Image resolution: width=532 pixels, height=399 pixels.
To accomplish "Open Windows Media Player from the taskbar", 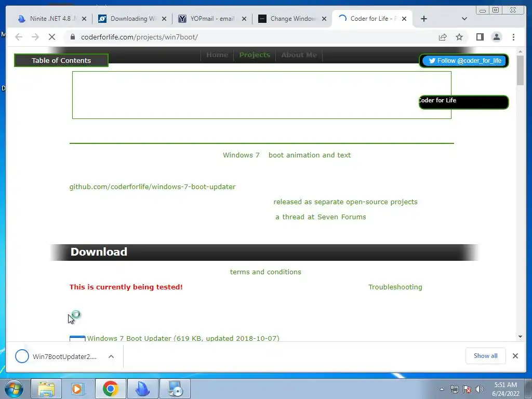I will [x=78, y=389].
